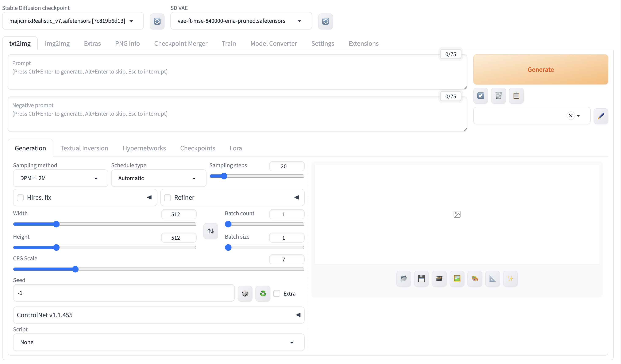The height and width of the screenshot is (364, 621).
Task: Open the Lora tab
Action: pyautogui.click(x=236, y=148)
